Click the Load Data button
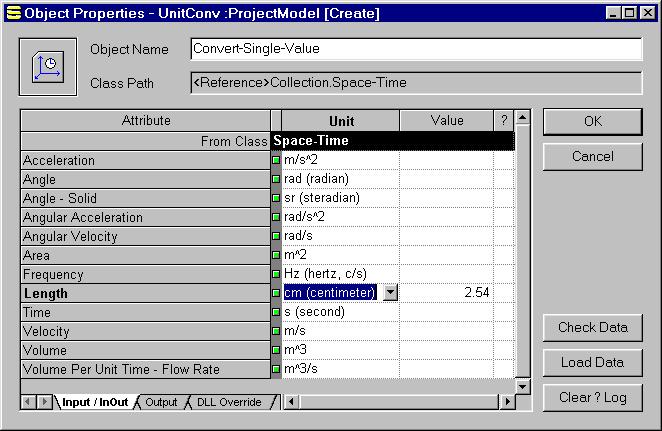 point(592,362)
